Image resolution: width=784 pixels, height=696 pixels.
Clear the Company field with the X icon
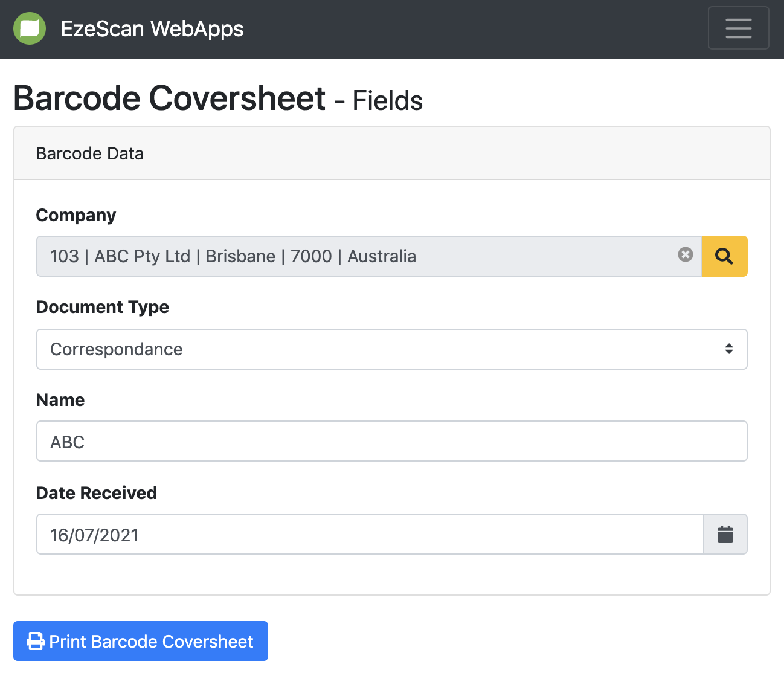click(x=685, y=254)
